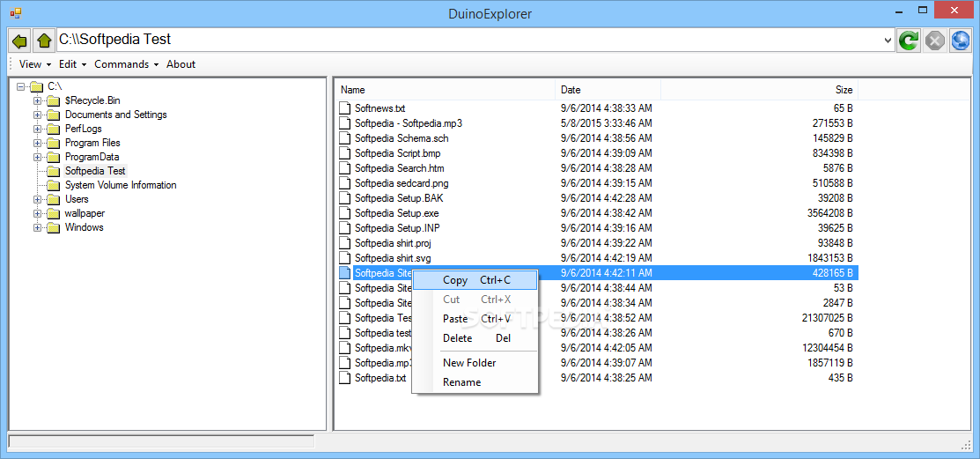Viewport: 980px width, 459px height.
Task: Select the file Softpedia Setup.INP
Action: coord(397,228)
